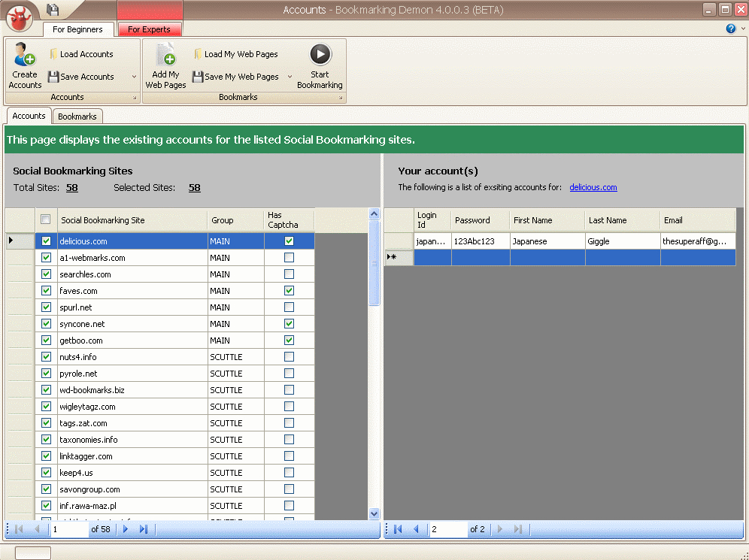The width and height of the screenshot is (749, 560).
Task: Go to first site in sites navigator
Action: (19, 529)
